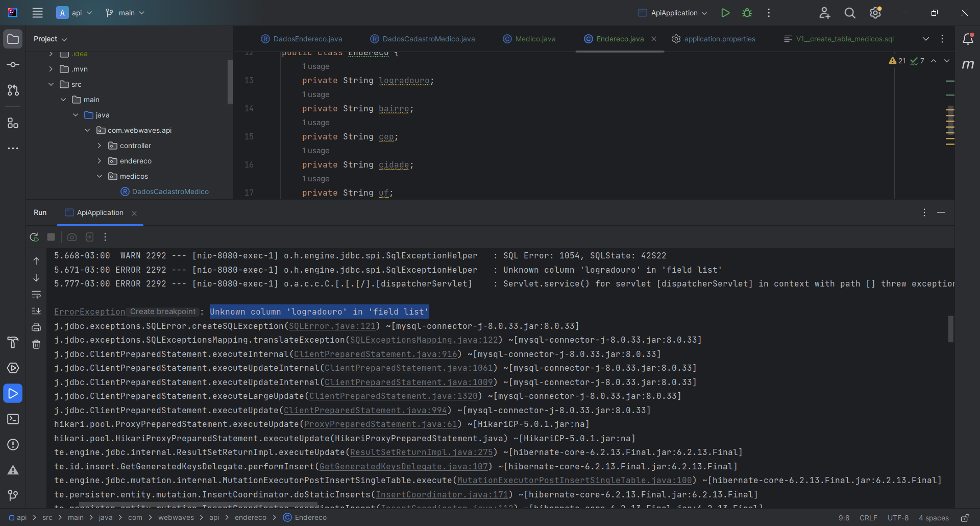The height and width of the screenshot is (526, 980).
Task: Expand the .mvn folder
Action: click(51, 69)
